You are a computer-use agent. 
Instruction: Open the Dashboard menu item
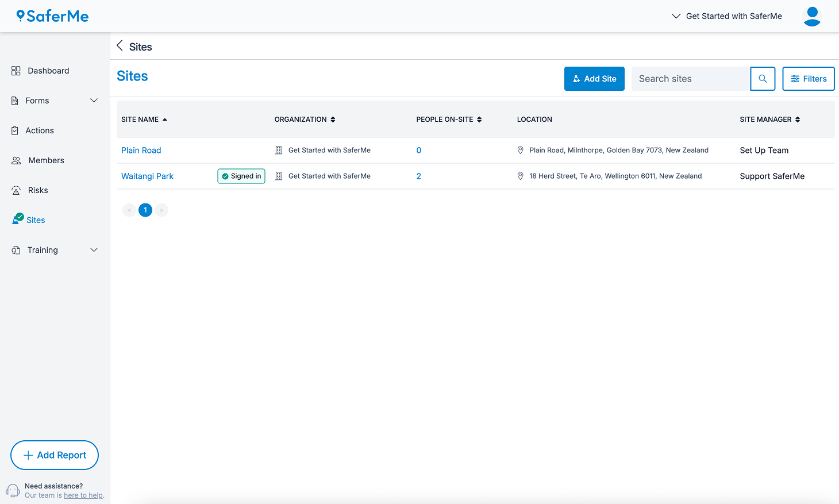pos(48,71)
